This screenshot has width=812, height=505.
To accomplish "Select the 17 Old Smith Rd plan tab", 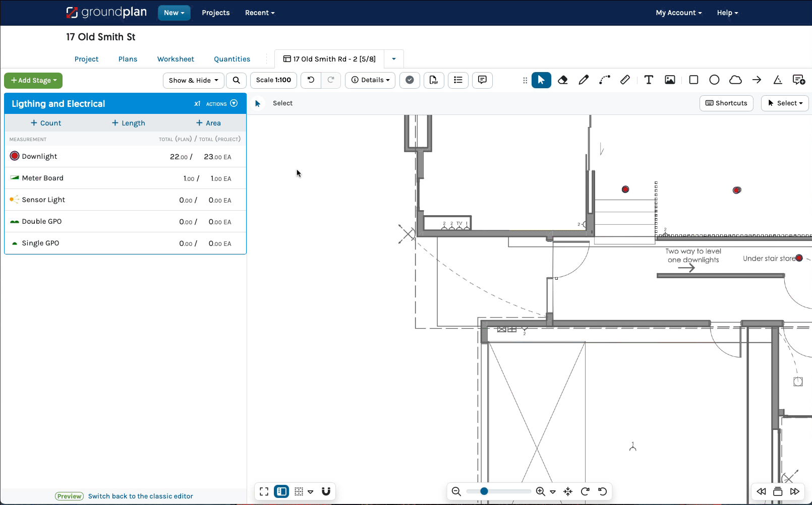I will [x=329, y=59].
